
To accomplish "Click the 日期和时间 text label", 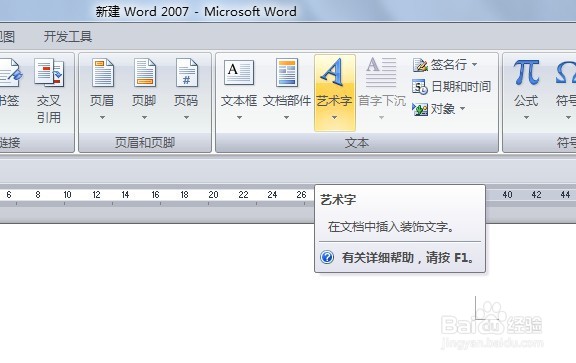I will pos(461,87).
